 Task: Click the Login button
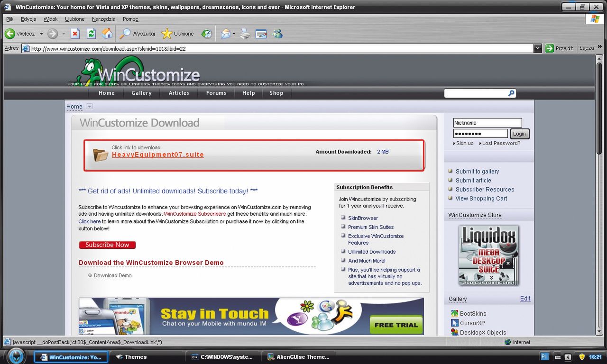[x=519, y=134]
